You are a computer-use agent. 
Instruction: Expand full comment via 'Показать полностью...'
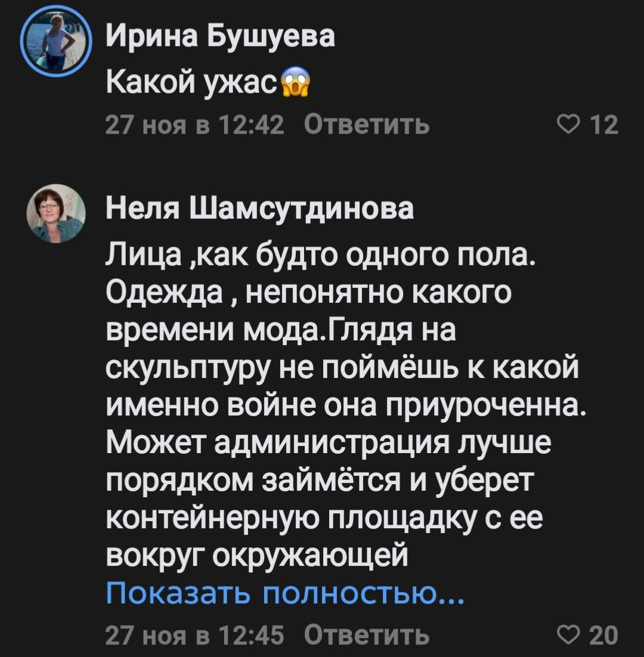(x=284, y=594)
